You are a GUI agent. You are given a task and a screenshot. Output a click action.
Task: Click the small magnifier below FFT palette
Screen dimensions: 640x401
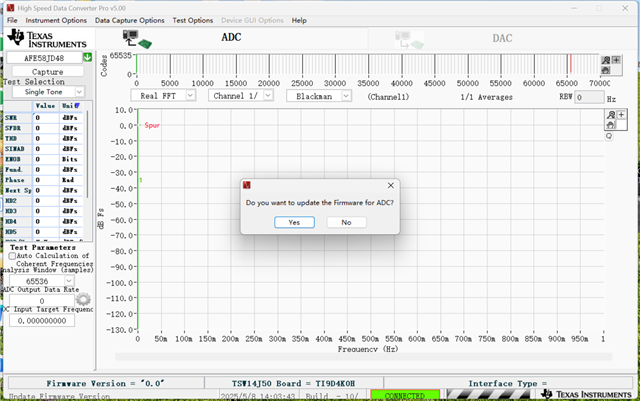tap(609, 136)
